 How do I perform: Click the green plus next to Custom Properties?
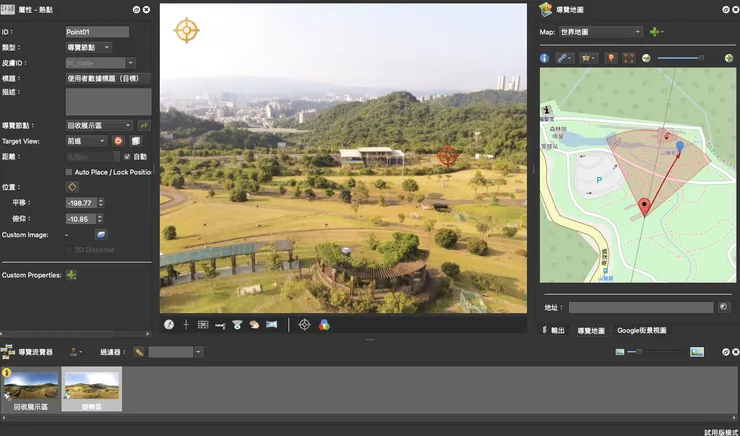click(x=72, y=275)
